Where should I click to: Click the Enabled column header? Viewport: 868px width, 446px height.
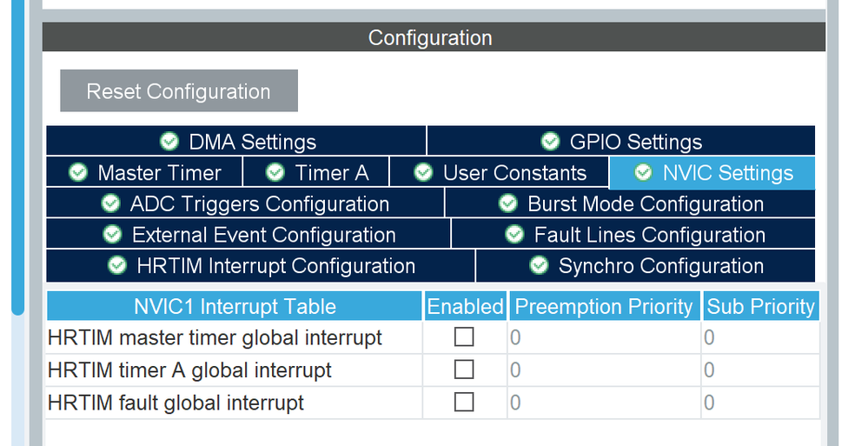coord(465,306)
